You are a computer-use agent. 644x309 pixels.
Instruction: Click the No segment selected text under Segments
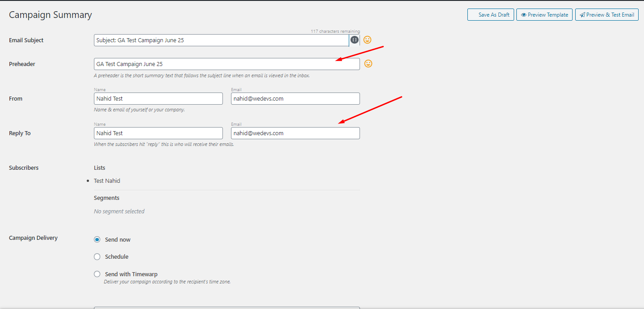coord(119,211)
